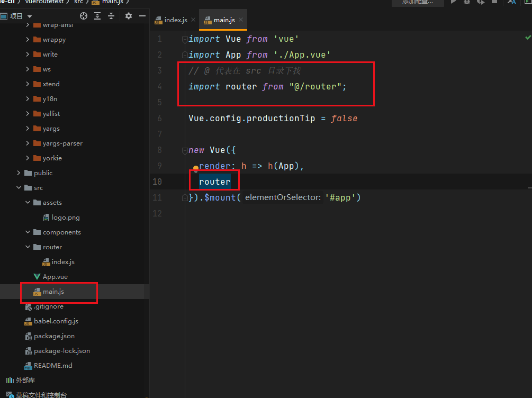
Task: Toggle the fold end marker on line 11
Action: 185,197
